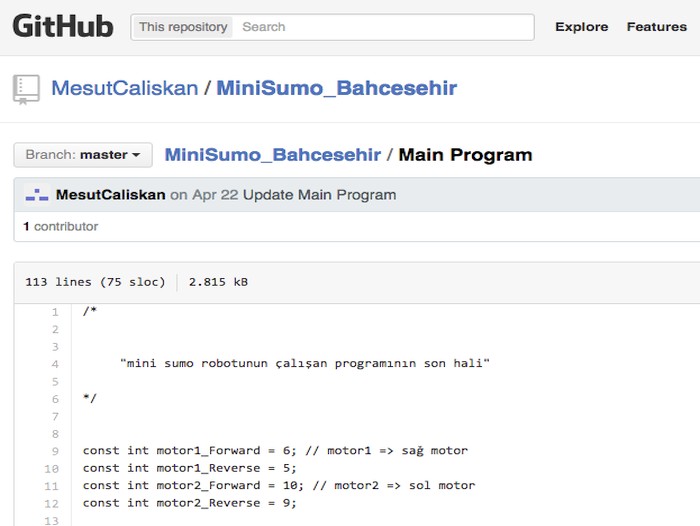This screenshot has width=700, height=526.
Task: Click the motor1_Reverse = 5 code line
Action: click(189, 468)
